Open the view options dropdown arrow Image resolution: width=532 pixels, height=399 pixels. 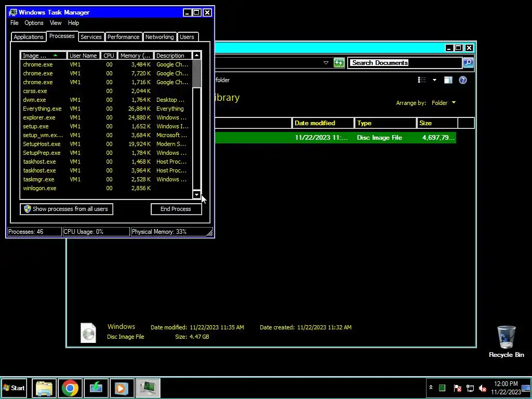(435, 80)
